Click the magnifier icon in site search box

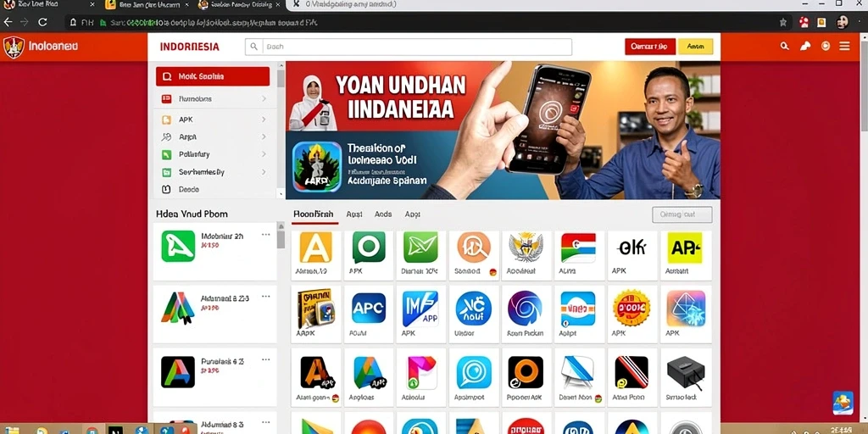[254, 47]
